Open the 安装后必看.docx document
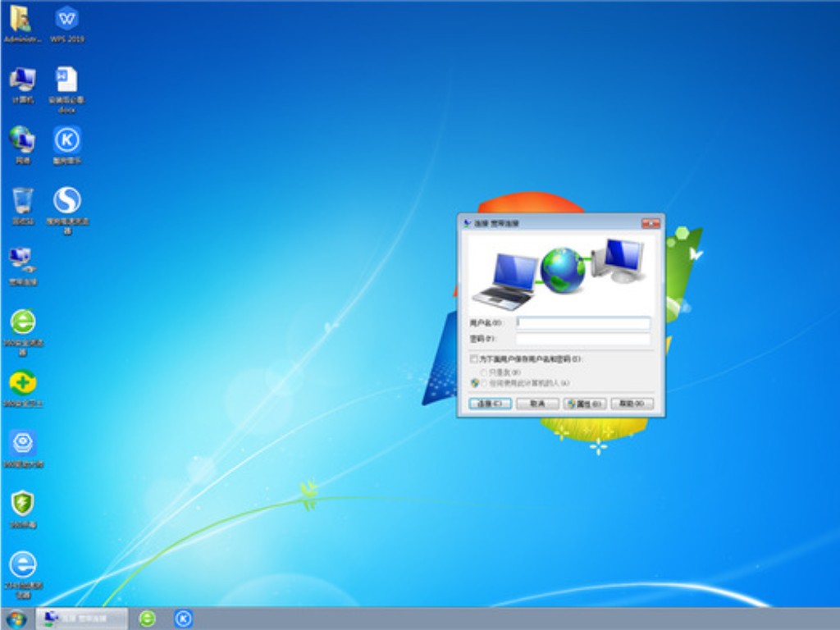This screenshot has width=840, height=630. 66,86
